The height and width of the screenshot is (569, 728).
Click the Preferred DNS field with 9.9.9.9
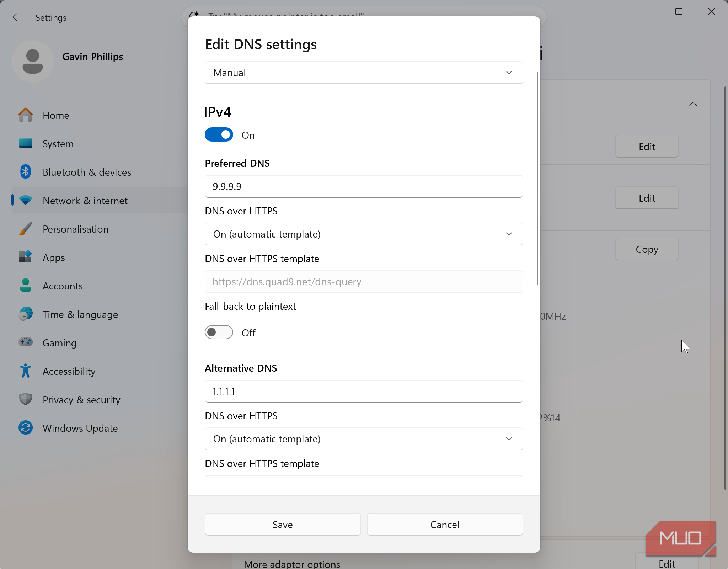[364, 186]
